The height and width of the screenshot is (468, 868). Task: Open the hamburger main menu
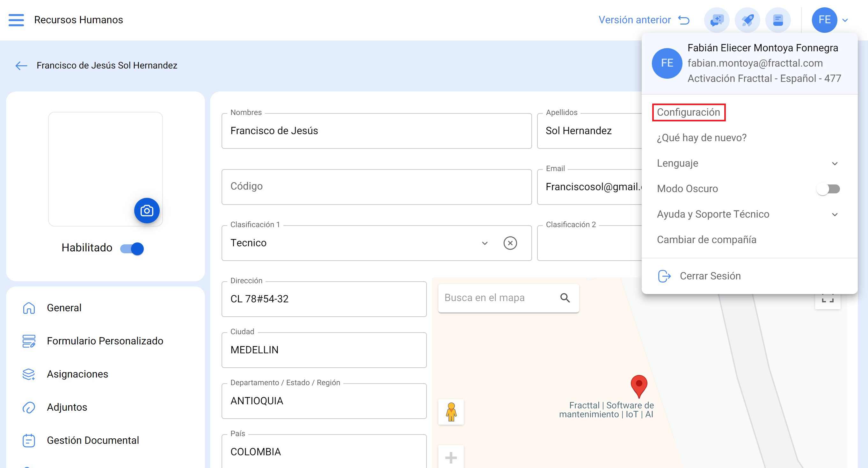[16, 20]
